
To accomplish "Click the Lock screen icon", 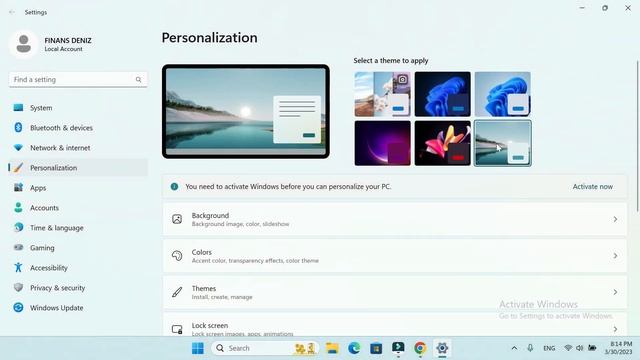I will pos(177,329).
